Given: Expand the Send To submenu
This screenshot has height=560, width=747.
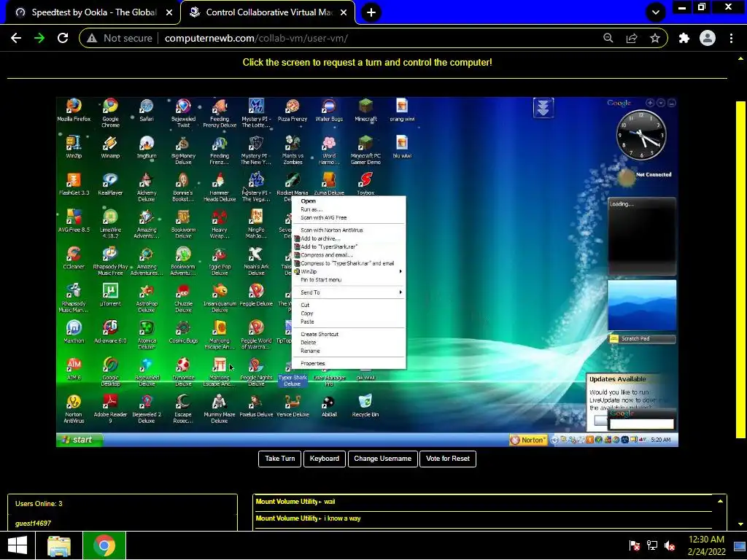Looking at the screenshot, I should [x=349, y=292].
